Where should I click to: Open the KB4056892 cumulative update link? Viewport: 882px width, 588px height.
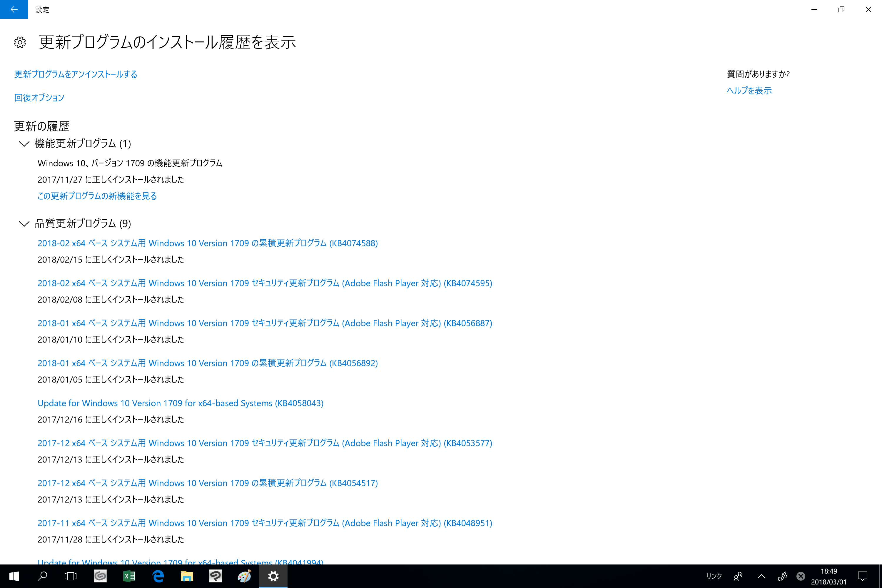[x=208, y=363]
